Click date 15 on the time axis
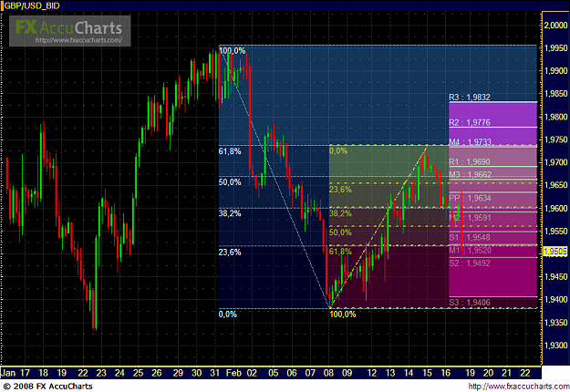 [x=427, y=373]
